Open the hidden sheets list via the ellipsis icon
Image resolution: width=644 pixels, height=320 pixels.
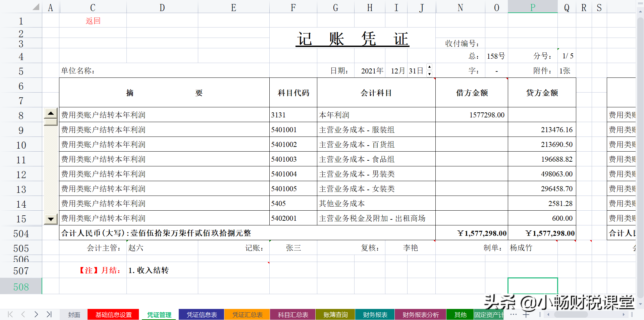pos(513,315)
